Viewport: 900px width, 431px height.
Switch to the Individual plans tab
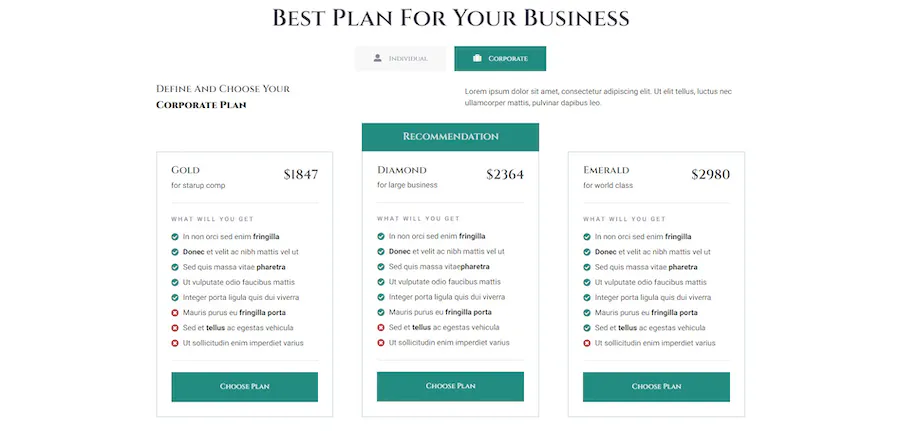click(x=400, y=59)
